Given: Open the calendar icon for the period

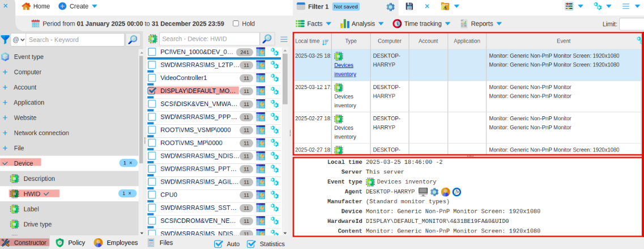Looking at the screenshot, I should click(x=36, y=24).
